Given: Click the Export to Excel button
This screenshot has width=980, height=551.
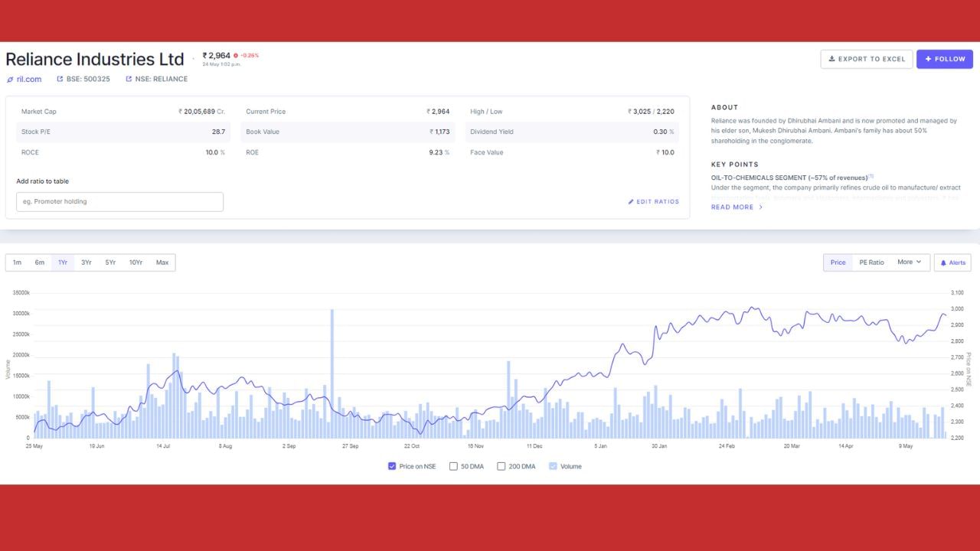Looking at the screenshot, I should click(867, 59).
